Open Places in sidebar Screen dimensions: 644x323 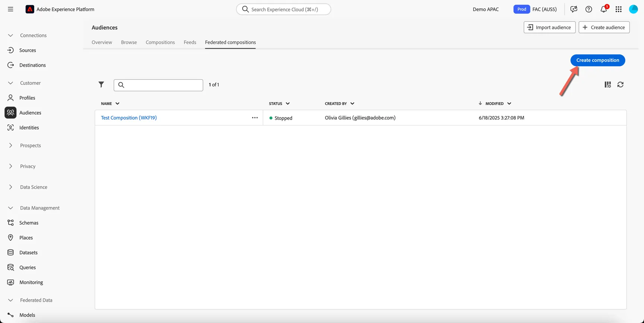(x=26, y=238)
